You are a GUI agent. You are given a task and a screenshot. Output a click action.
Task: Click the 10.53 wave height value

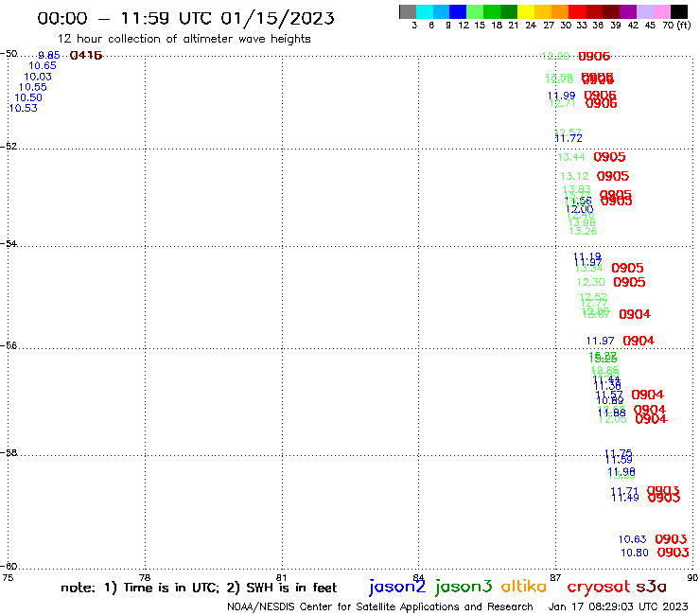(24, 108)
